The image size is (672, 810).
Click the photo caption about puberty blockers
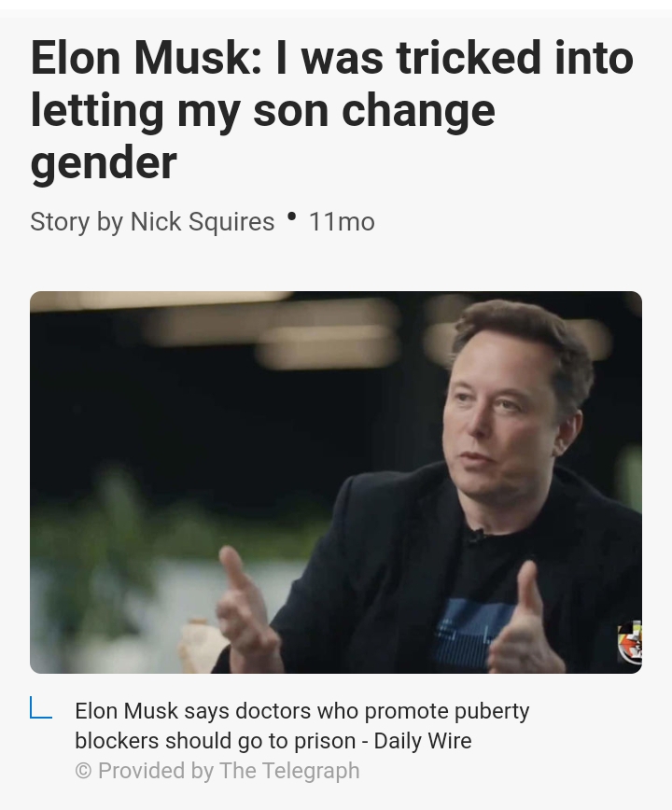[302, 725]
